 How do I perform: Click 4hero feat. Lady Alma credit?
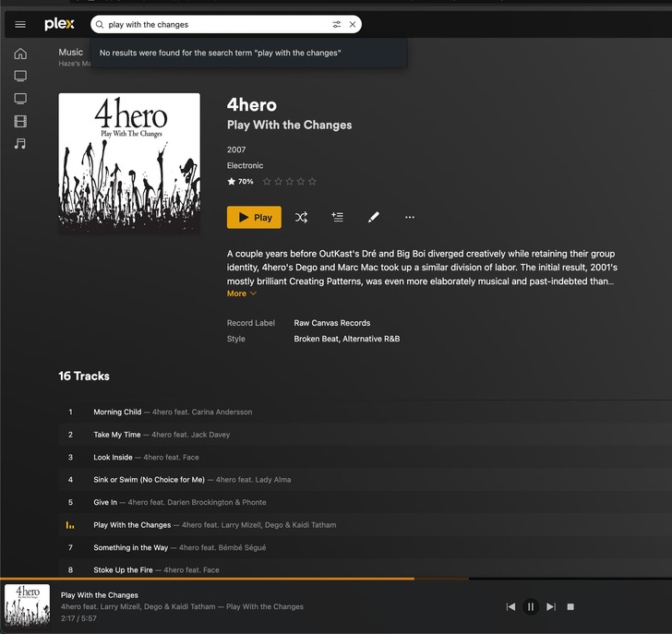[x=253, y=480]
